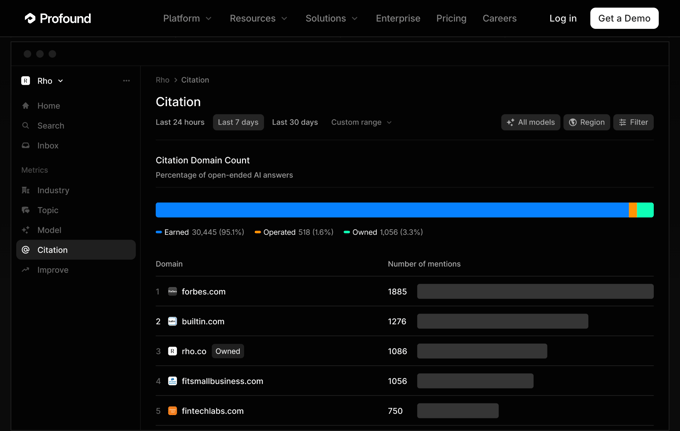Click the rho.co favicon

(172, 351)
